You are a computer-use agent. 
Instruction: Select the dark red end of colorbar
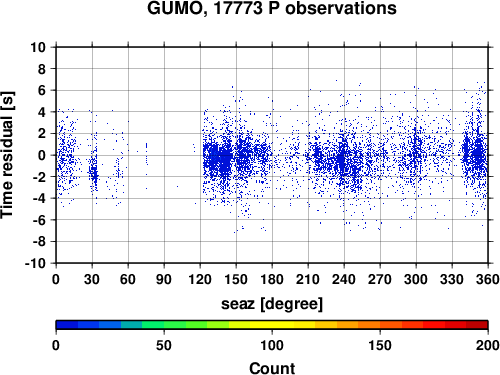[477, 325]
